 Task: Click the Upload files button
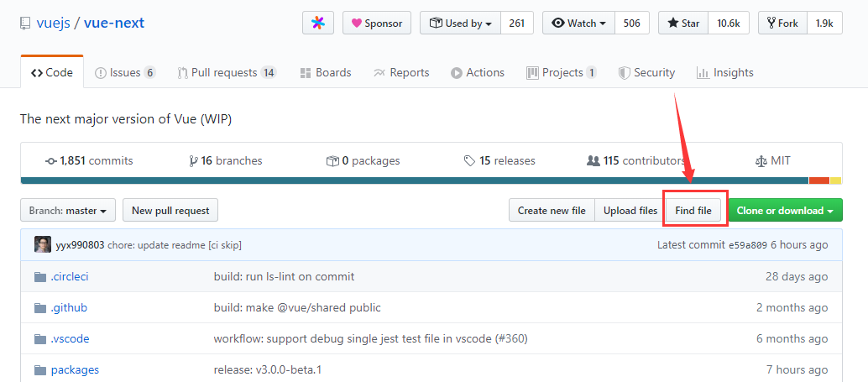[630, 211]
